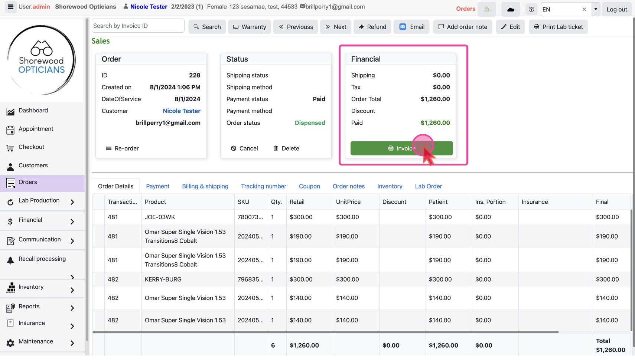Click the Search by Invoice ID field

[x=138, y=26]
